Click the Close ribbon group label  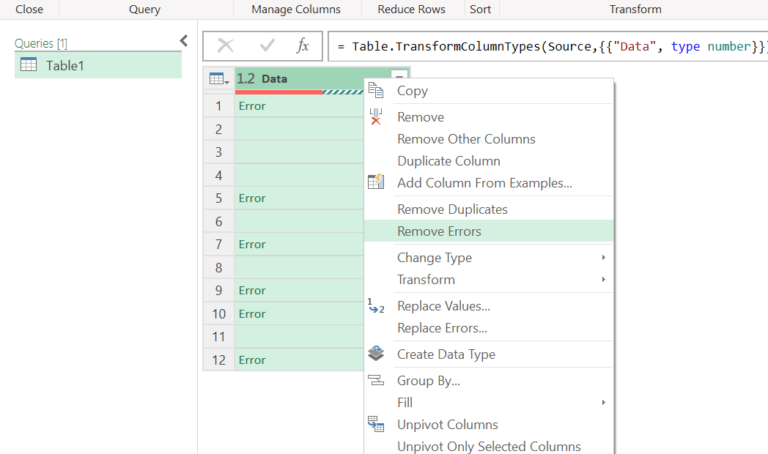point(29,9)
